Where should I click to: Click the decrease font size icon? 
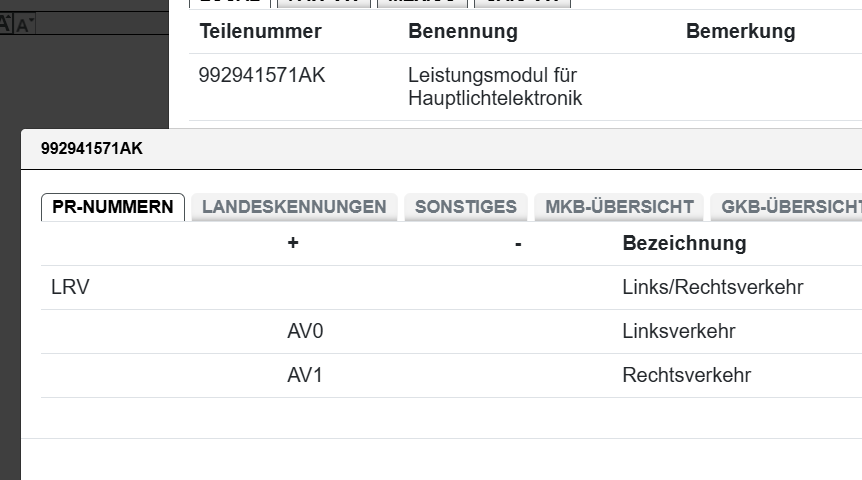pos(26,24)
